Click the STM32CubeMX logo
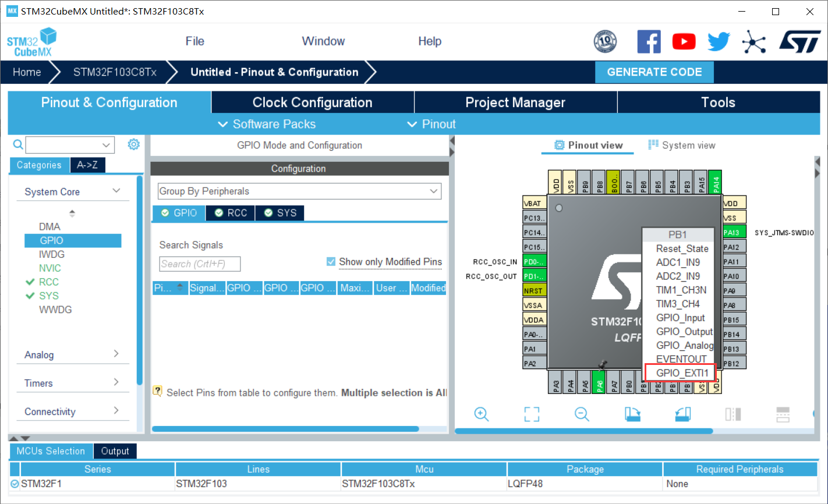The width and height of the screenshot is (828, 504). [x=32, y=42]
